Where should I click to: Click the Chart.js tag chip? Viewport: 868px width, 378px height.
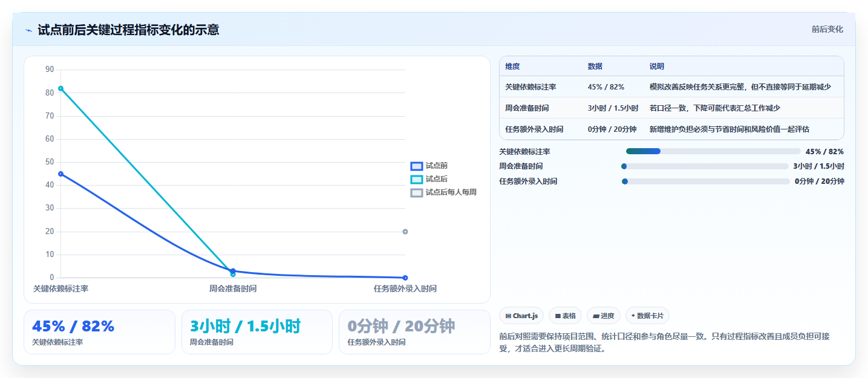click(x=521, y=316)
